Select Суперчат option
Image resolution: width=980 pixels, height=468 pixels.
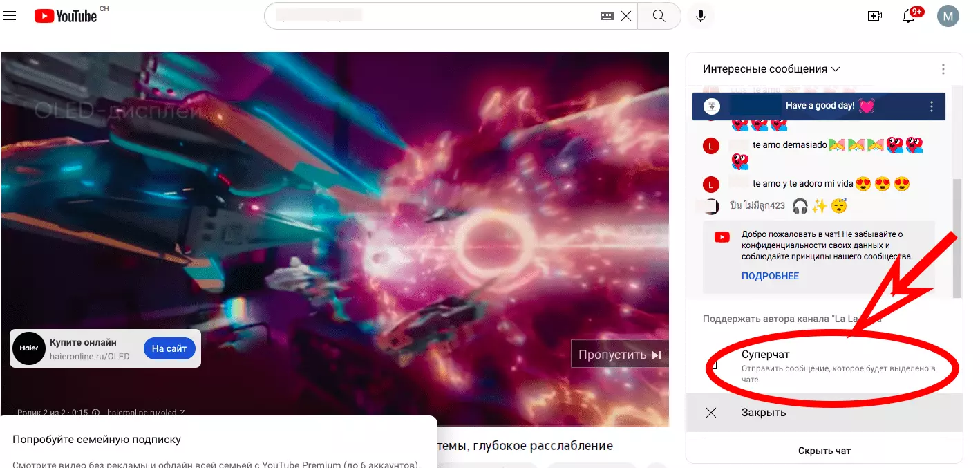pos(824,366)
